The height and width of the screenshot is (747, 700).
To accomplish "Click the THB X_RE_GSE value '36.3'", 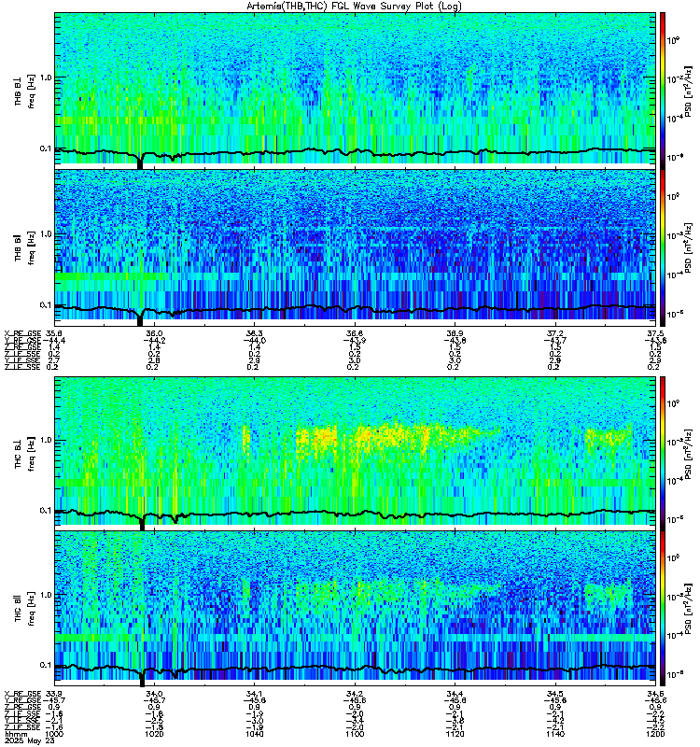I will pyautogui.click(x=254, y=333).
